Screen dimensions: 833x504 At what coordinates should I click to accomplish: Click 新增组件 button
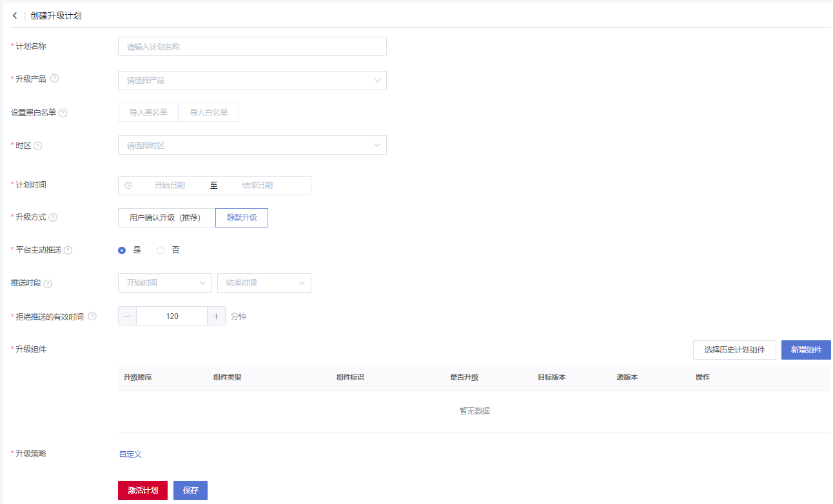(806, 350)
